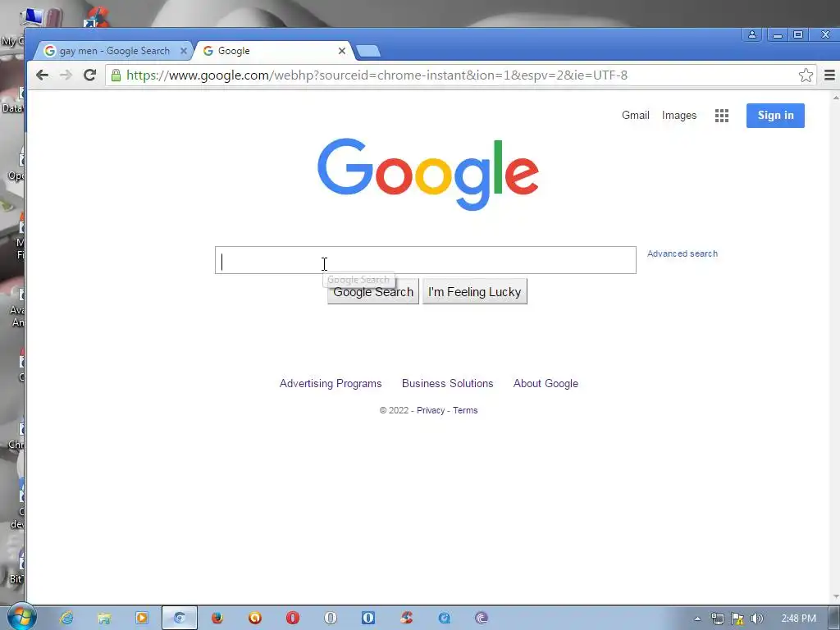Open the purple swirl icon on taskbar

coord(481,619)
